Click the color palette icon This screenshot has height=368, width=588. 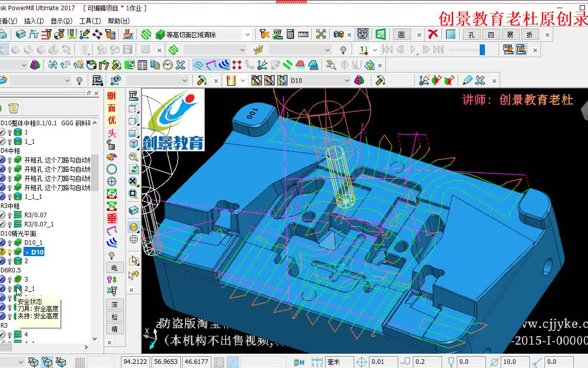[112, 157]
